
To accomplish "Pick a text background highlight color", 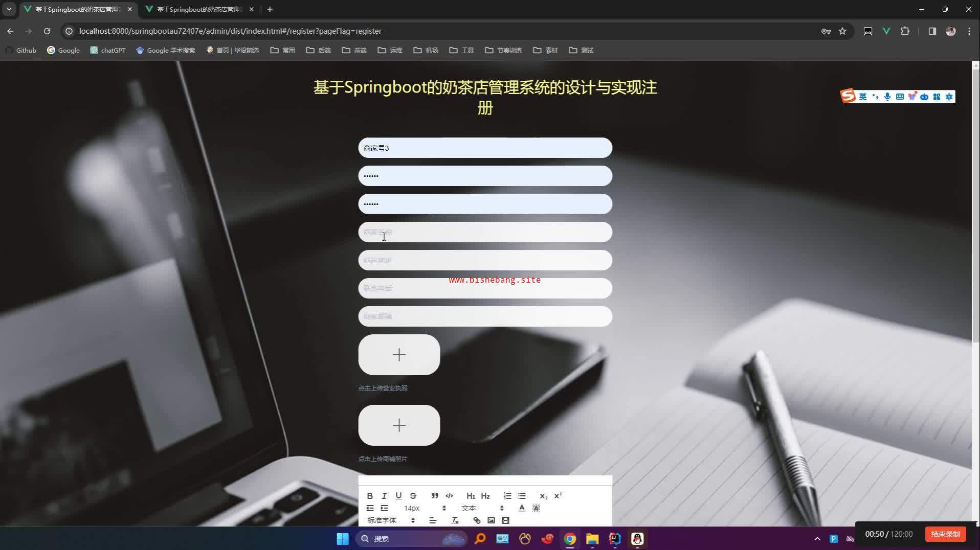I will [x=536, y=508].
